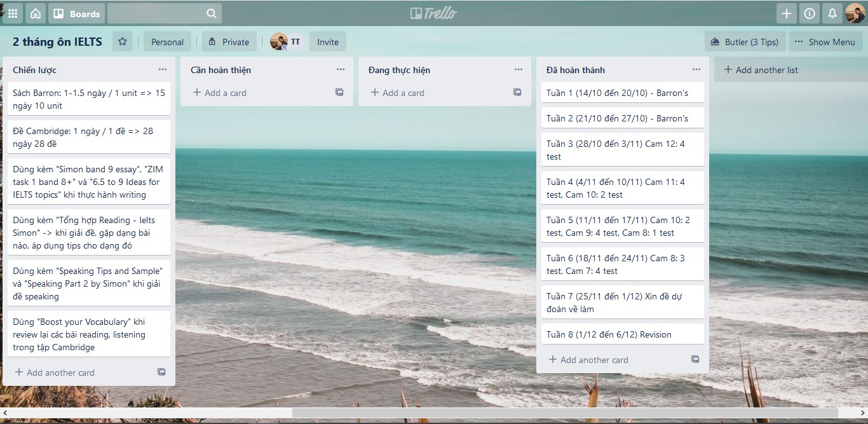Click the plus icon to create new
The height and width of the screenshot is (424, 868).
coord(787,13)
